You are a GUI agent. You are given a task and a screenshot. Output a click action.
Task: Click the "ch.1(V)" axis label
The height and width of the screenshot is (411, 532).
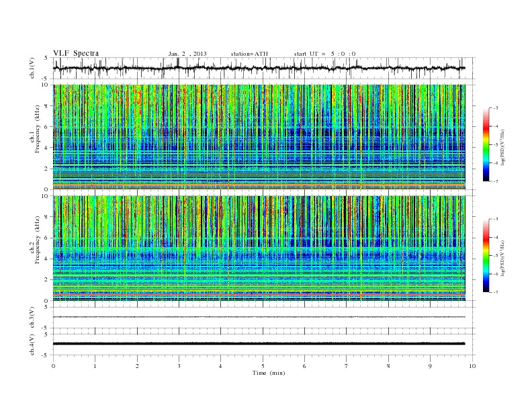(x=32, y=68)
